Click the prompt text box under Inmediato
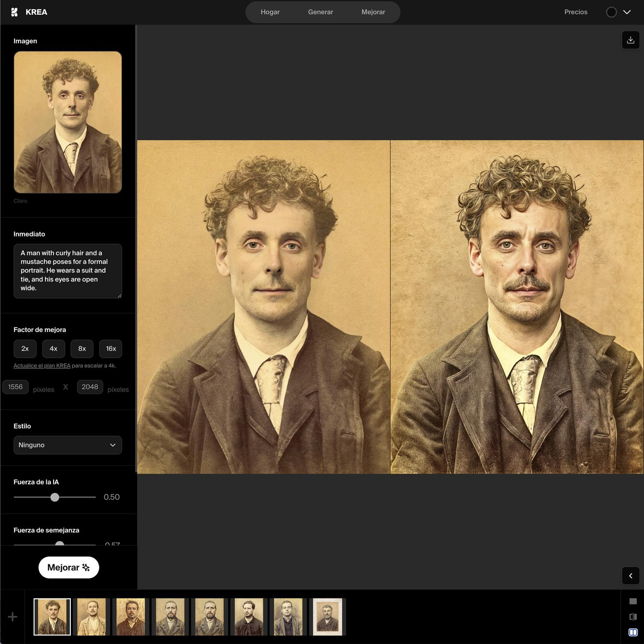The height and width of the screenshot is (644, 644). pos(68,270)
